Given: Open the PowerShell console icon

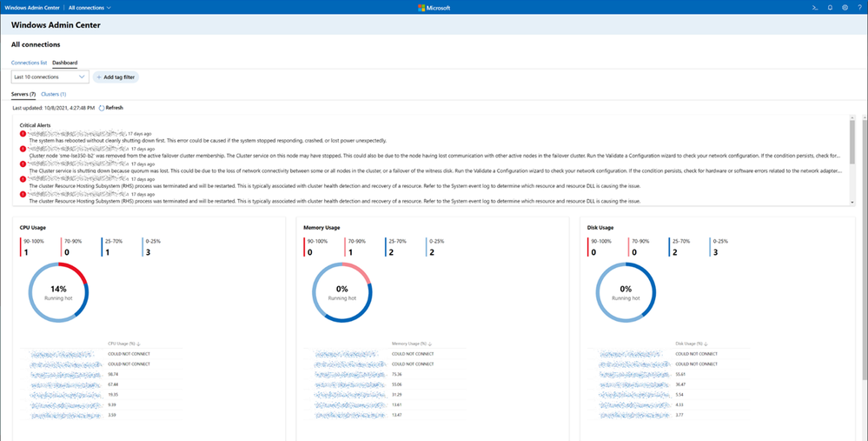Looking at the screenshot, I should click(815, 8).
